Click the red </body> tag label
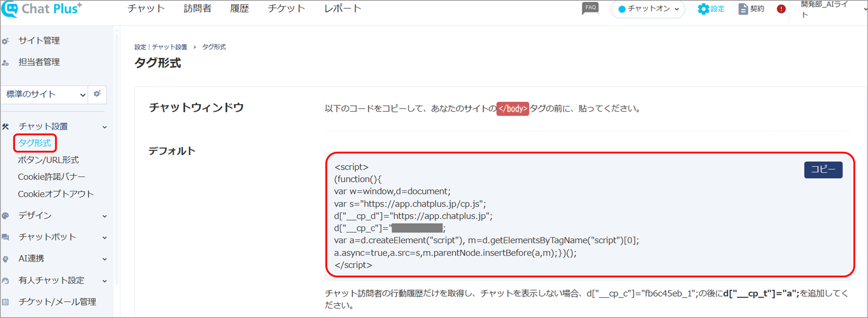The image size is (868, 318). 513,109
